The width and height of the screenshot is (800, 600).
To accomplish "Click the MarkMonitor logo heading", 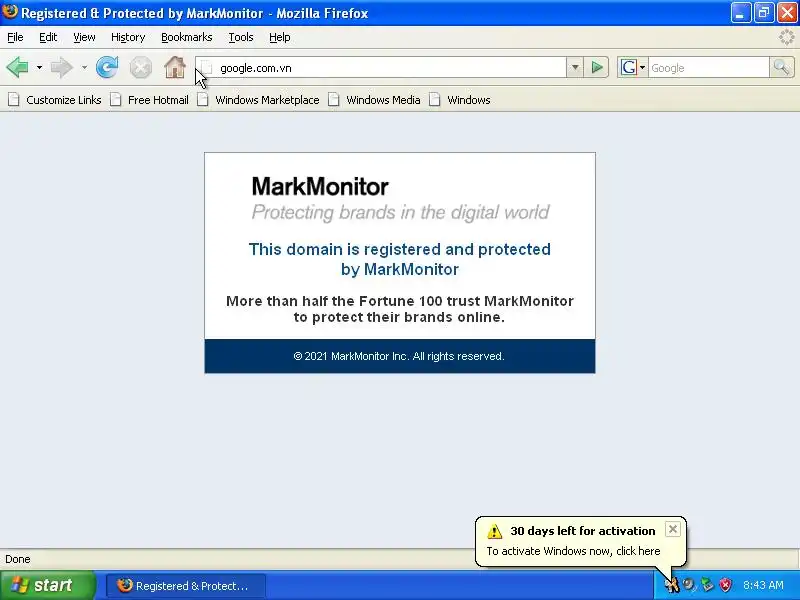I will coord(320,187).
